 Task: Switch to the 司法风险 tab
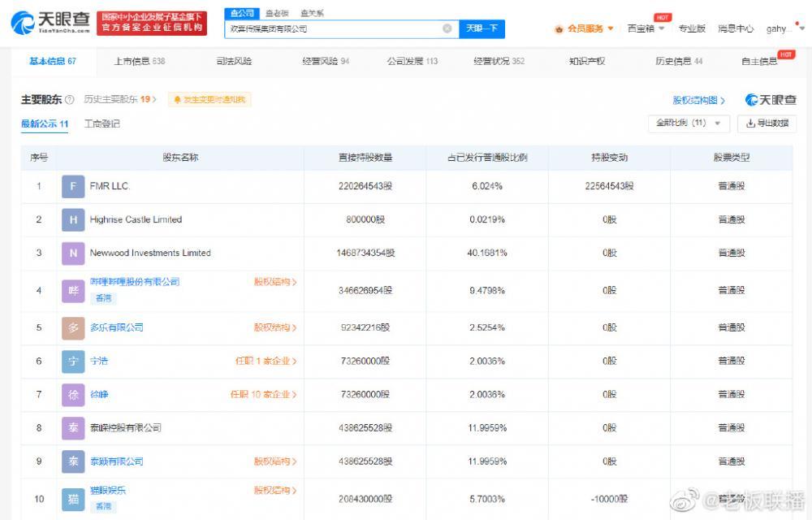tap(234, 61)
